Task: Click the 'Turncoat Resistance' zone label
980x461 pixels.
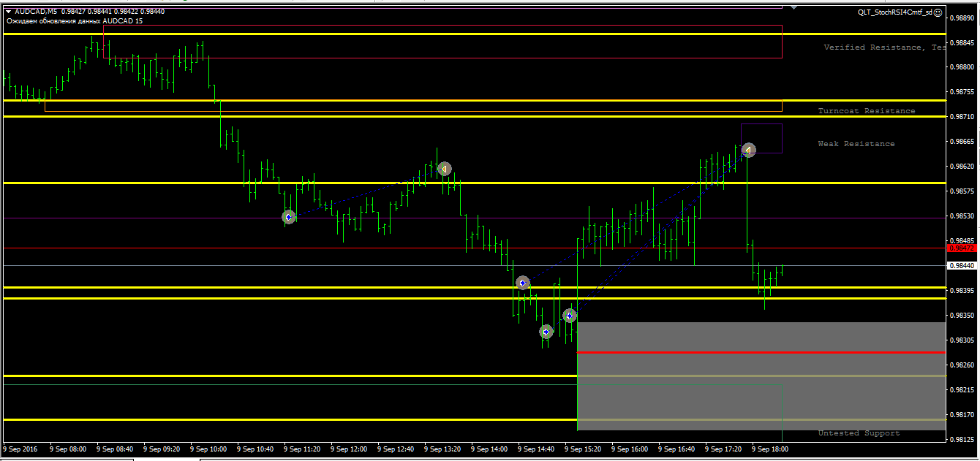Action: pyautogui.click(x=867, y=111)
